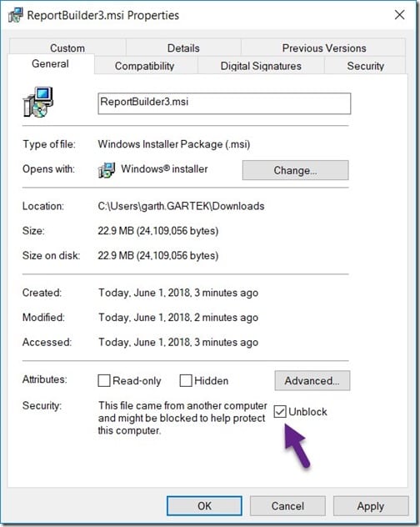Click the Cancel button
420x527 pixels.
tap(287, 506)
